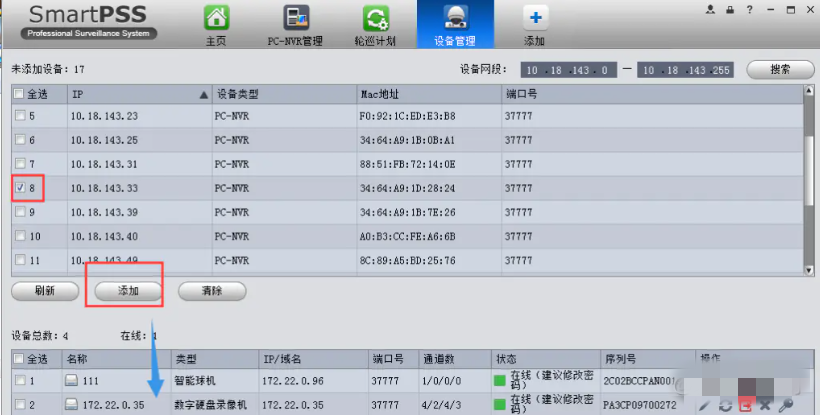Lock the application with padlock icon

(x=730, y=9)
